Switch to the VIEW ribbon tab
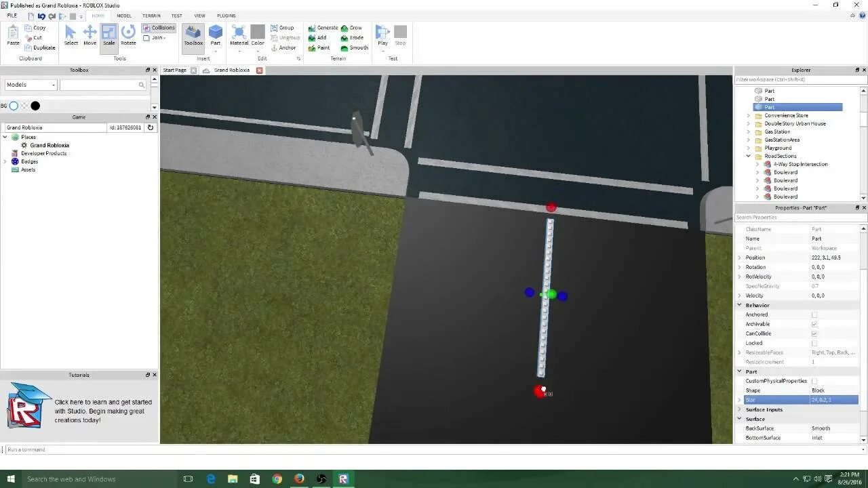 [x=199, y=16]
